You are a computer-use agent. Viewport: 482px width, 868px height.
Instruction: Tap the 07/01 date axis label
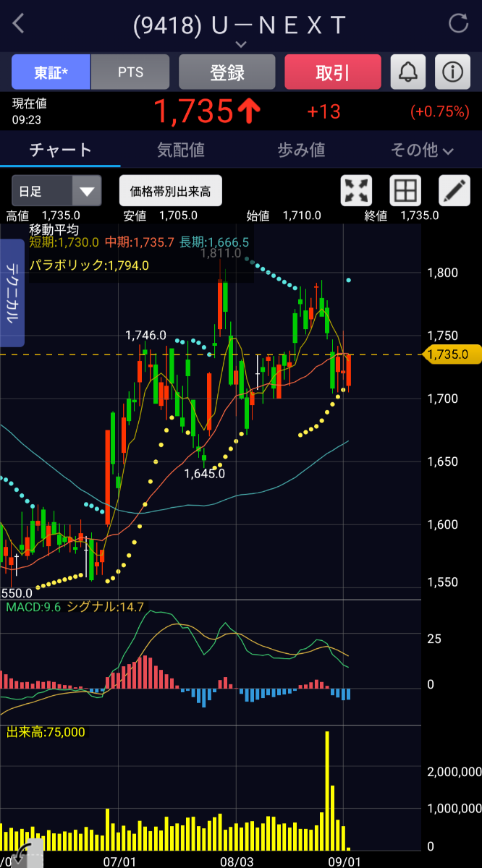[120, 861]
